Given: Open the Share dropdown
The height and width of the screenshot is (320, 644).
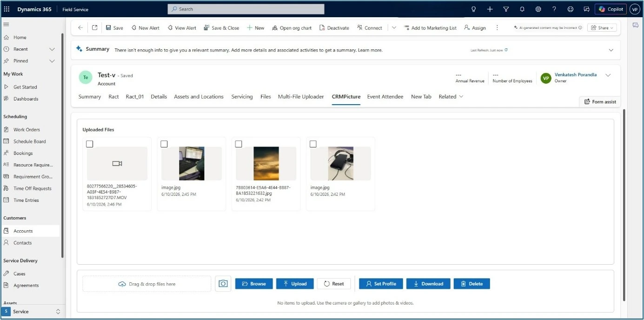Looking at the screenshot, I should (602, 28).
